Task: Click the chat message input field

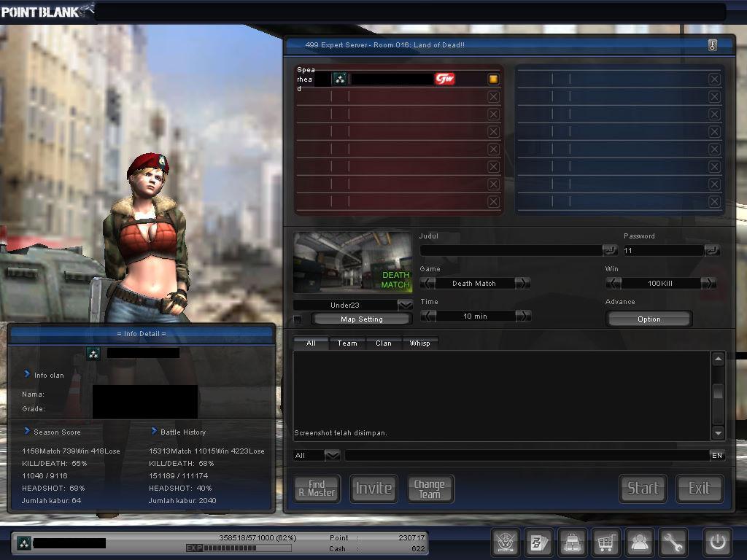Action: click(x=527, y=456)
